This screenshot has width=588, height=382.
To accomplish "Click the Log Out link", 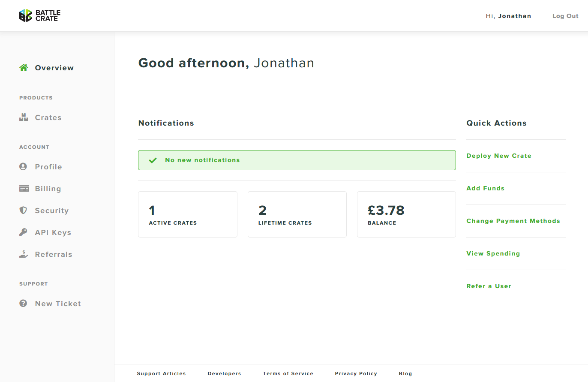I will [x=565, y=16].
